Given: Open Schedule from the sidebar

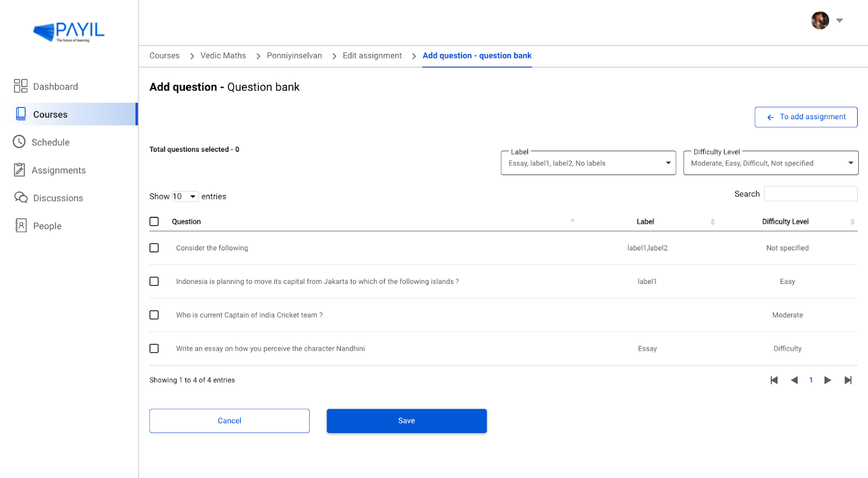Looking at the screenshot, I should 50,142.
